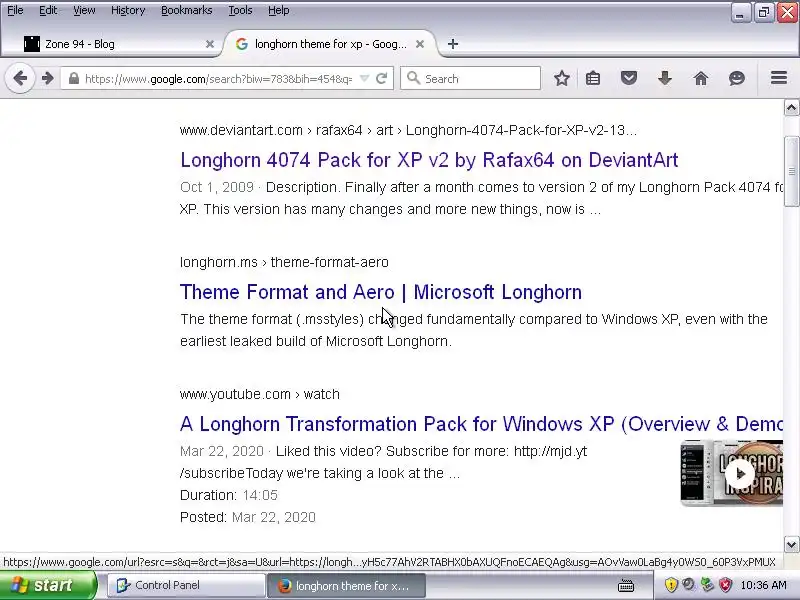This screenshot has height=600, width=800.
Task: Restore down the Firefox window
Action: click(x=763, y=13)
